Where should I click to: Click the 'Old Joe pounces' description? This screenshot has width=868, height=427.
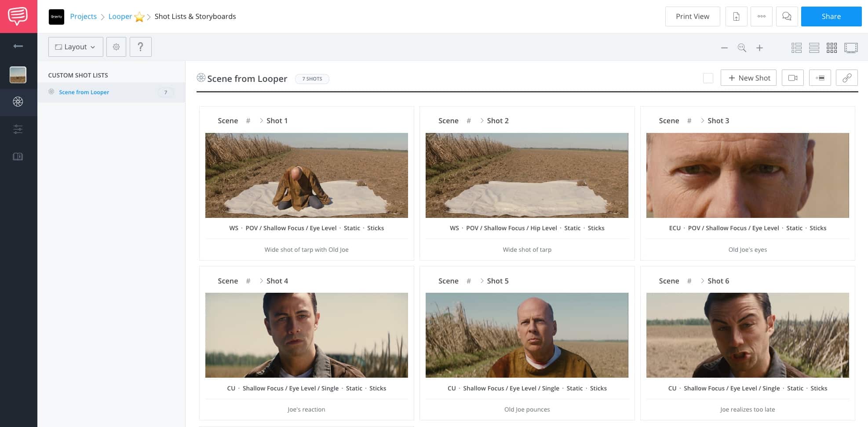(527, 409)
